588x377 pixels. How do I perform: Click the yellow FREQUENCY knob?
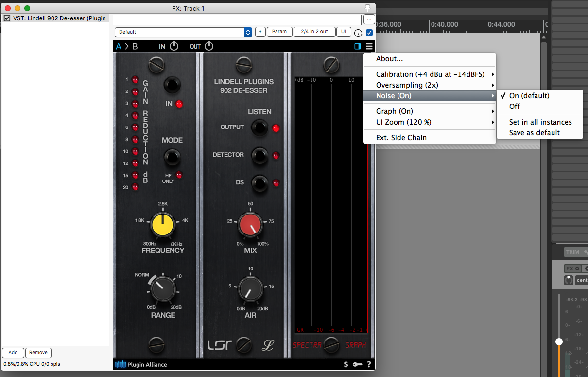coord(163,225)
